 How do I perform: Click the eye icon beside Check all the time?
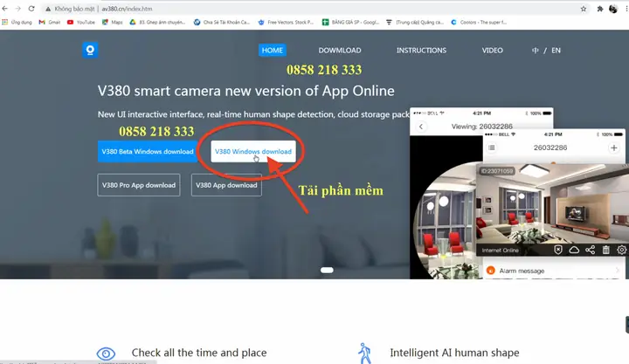tap(106, 354)
